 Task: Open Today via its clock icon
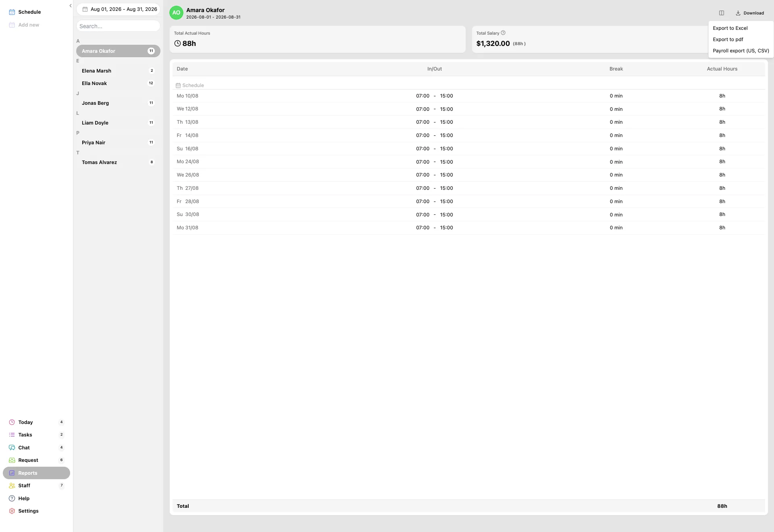pos(12,422)
